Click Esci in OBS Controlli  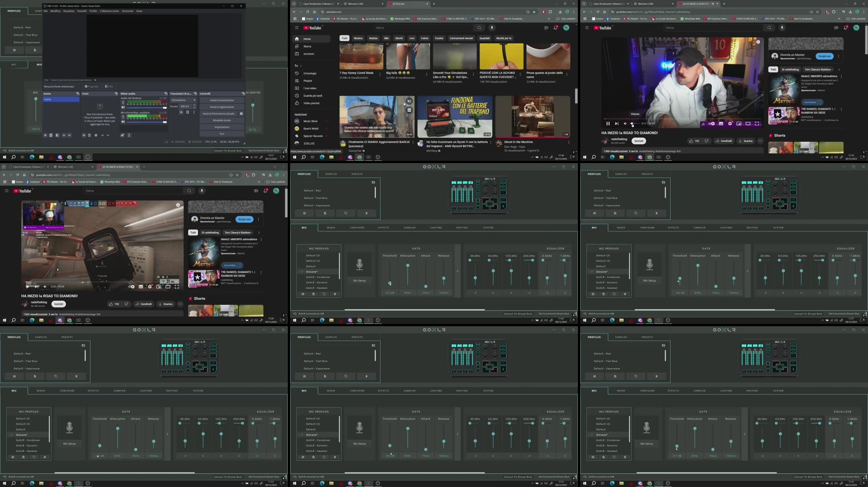tap(222, 134)
